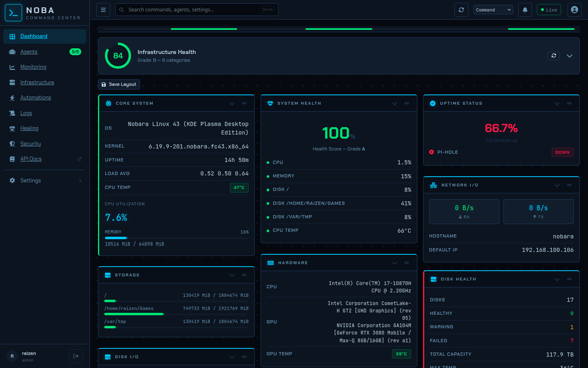The image size is (588, 368).
Task: Refresh the Infrastructure Health panel
Action: click(554, 56)
